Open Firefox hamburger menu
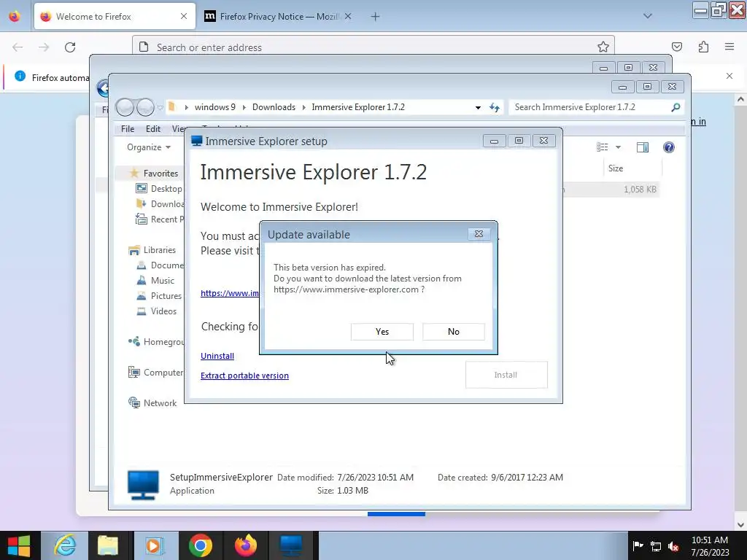The image size is (747, 560). coord(729,47)
